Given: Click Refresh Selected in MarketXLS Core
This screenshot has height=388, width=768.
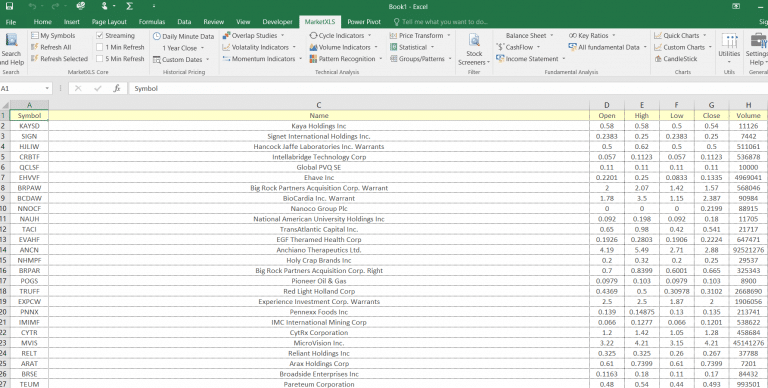Looking at the screenshot, I should pos(59,59).
